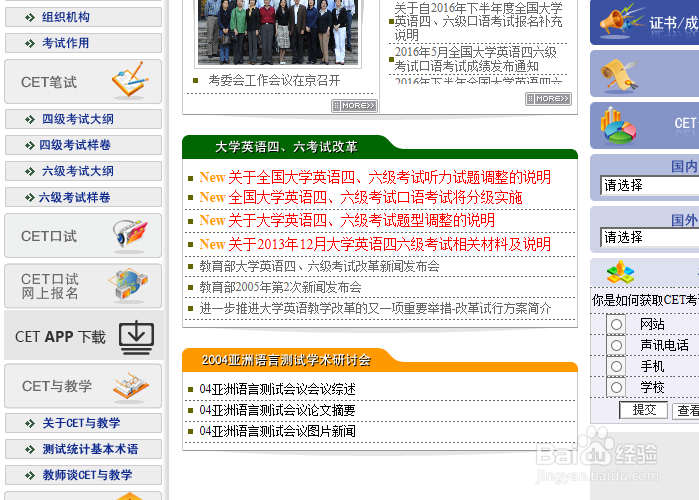Open the 国外 请选择 dropdown

click(x=650, y=238)
